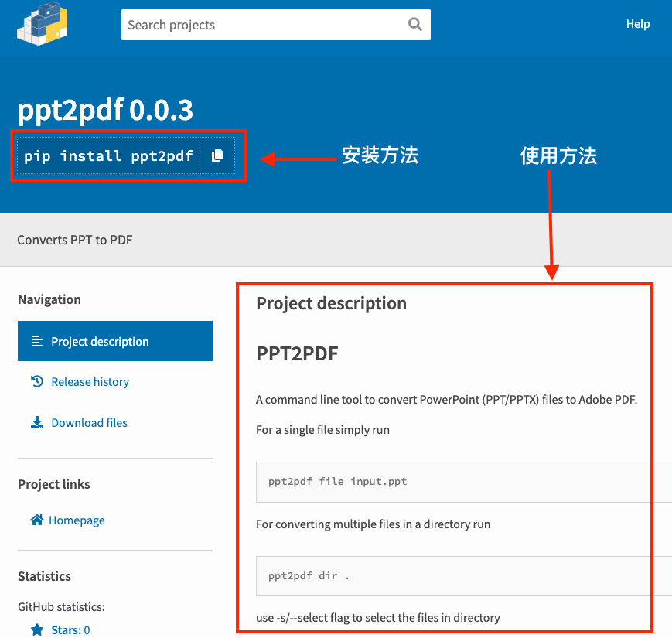Open the Stars: 0 link

(x=70, y=630)
